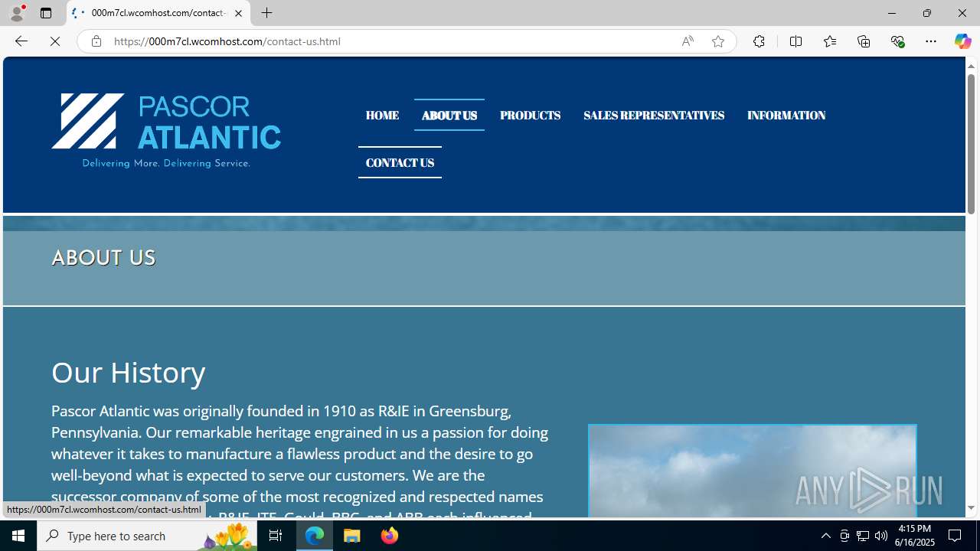Open the PRODUCTS menu item
This screenshot has height=551, width=980.
click(x=531, y=116)
